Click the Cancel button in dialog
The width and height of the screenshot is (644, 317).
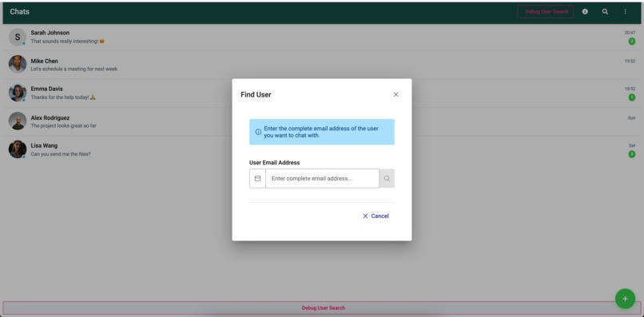tap(376, 216)
